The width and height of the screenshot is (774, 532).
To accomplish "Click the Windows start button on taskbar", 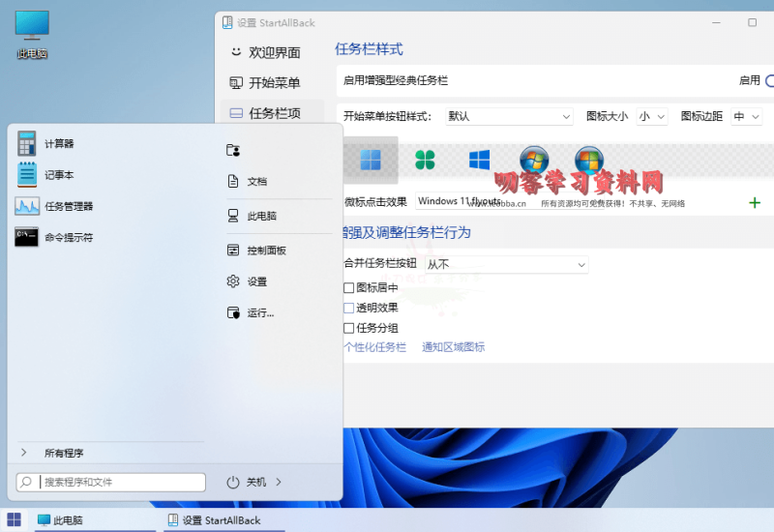I will click(15, 519).
